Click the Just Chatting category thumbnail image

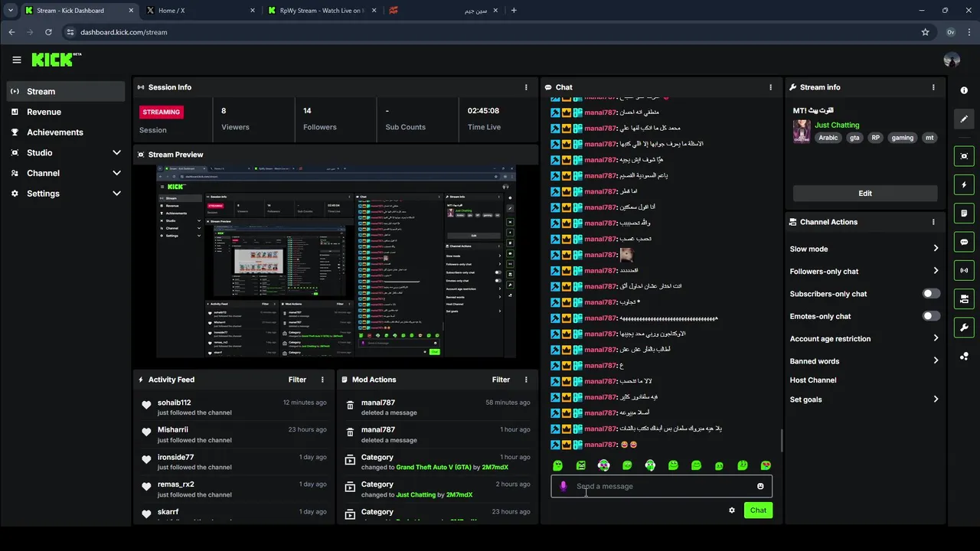click(x=802, y=131)
